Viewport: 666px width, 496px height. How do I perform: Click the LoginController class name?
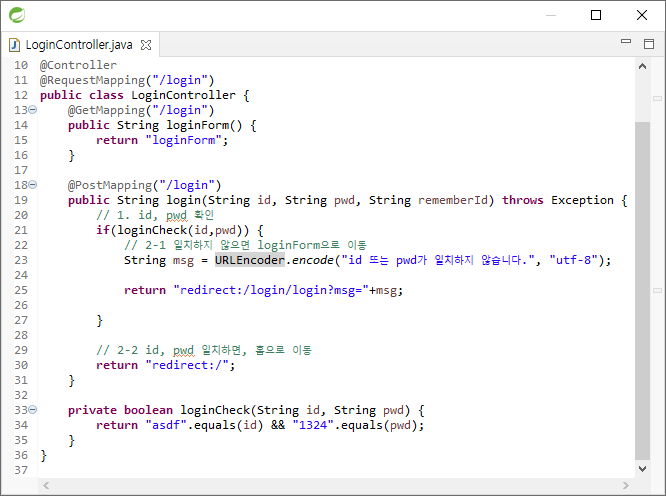183,95
